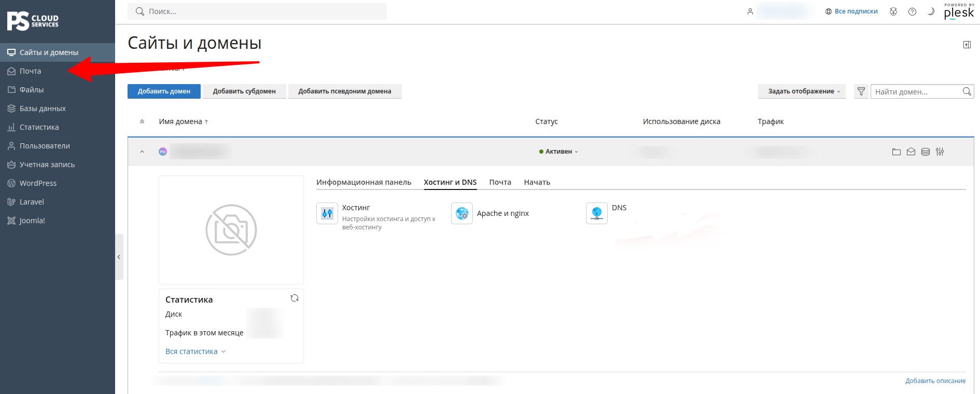
Task: Click the Добавить описание link
Action: click(935, 381)
